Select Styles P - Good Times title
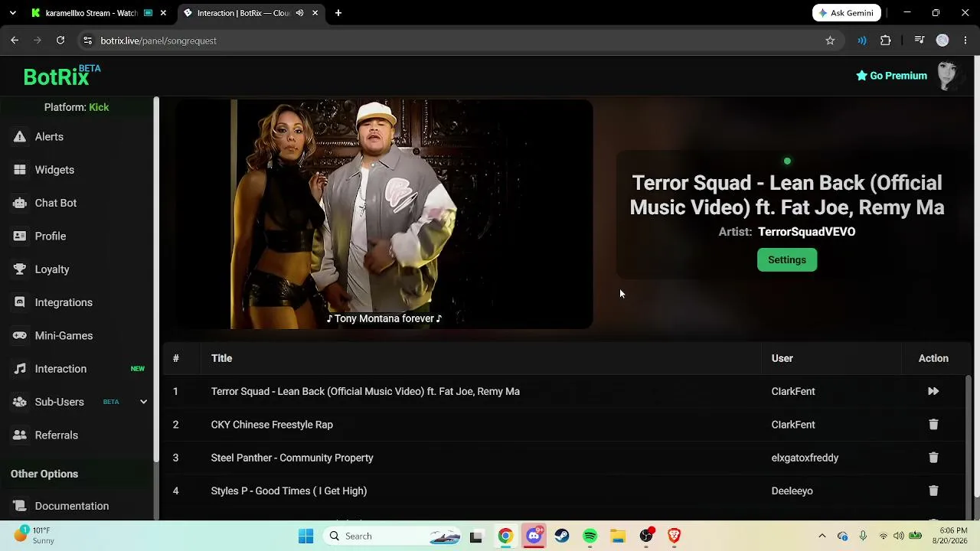Image resolution: width=980 pixels, height=551 pixels. pos(289,491)
